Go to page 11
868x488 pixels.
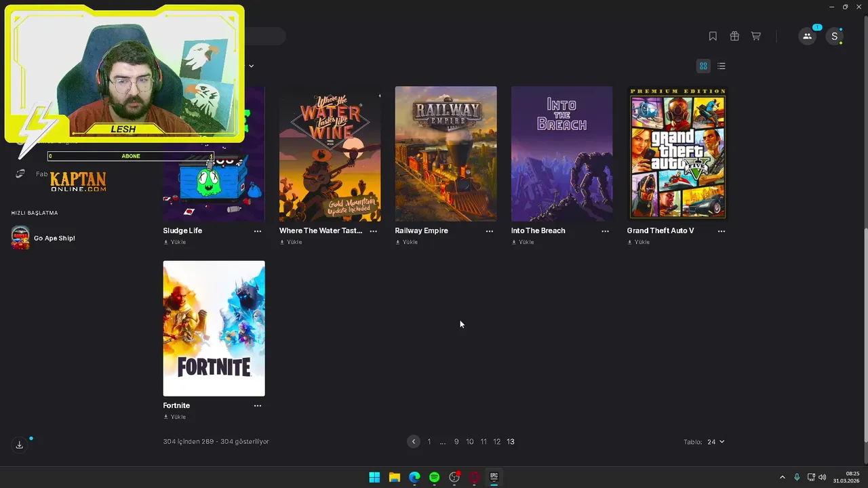click(x=484, y=441)
